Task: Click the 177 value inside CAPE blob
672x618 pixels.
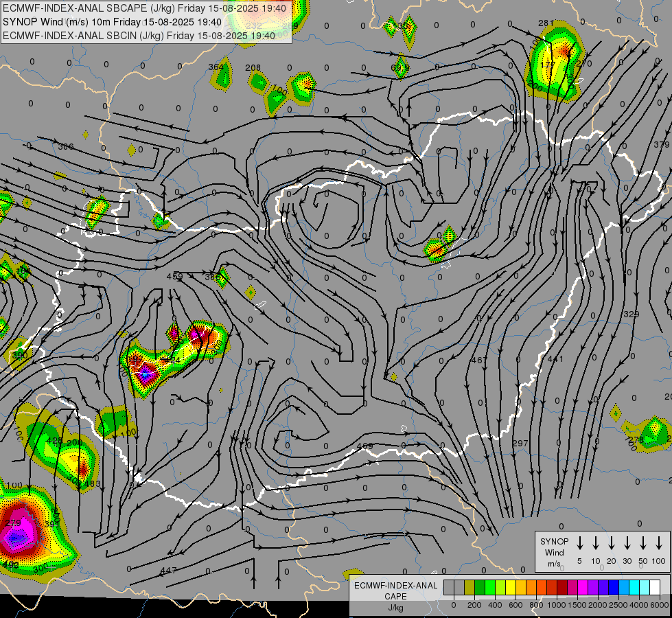Action: click(x=548, y=65)
